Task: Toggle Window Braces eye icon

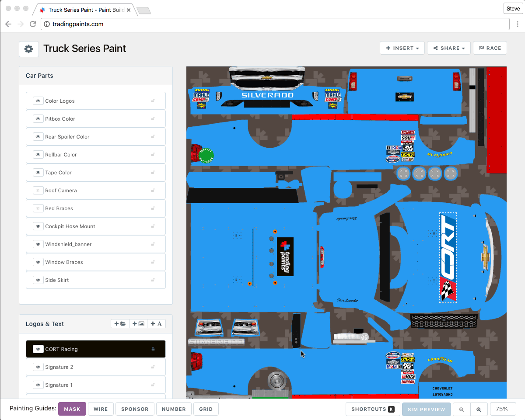Action: point(38,262)
